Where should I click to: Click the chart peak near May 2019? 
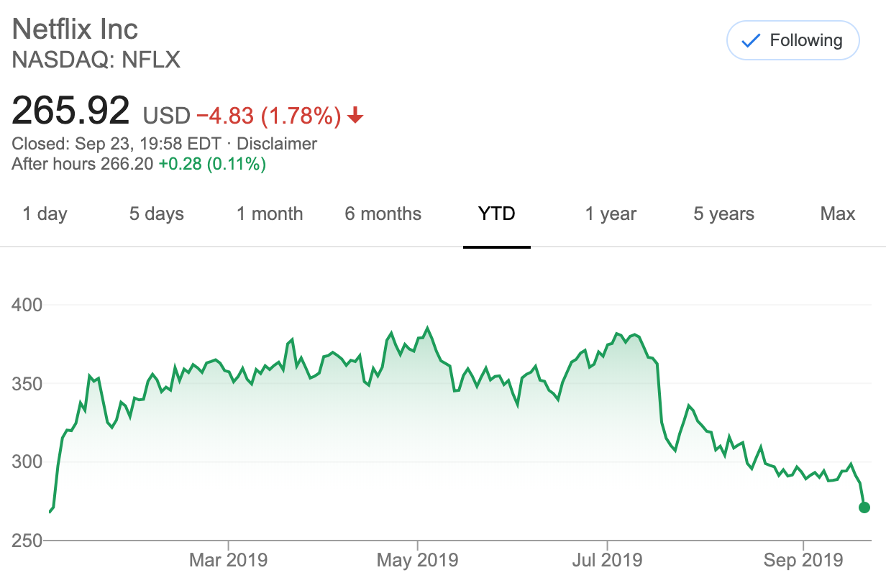428,328
